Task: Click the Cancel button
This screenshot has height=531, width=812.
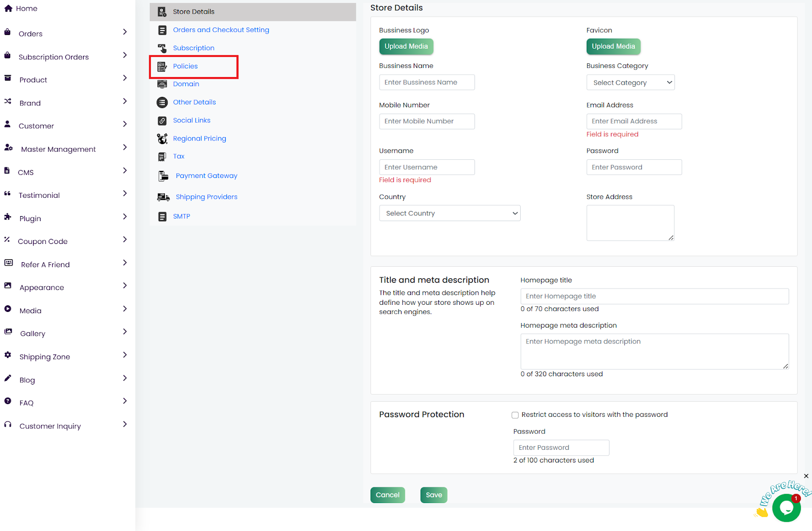Action: pyautogui.click(x=387, y=495)
